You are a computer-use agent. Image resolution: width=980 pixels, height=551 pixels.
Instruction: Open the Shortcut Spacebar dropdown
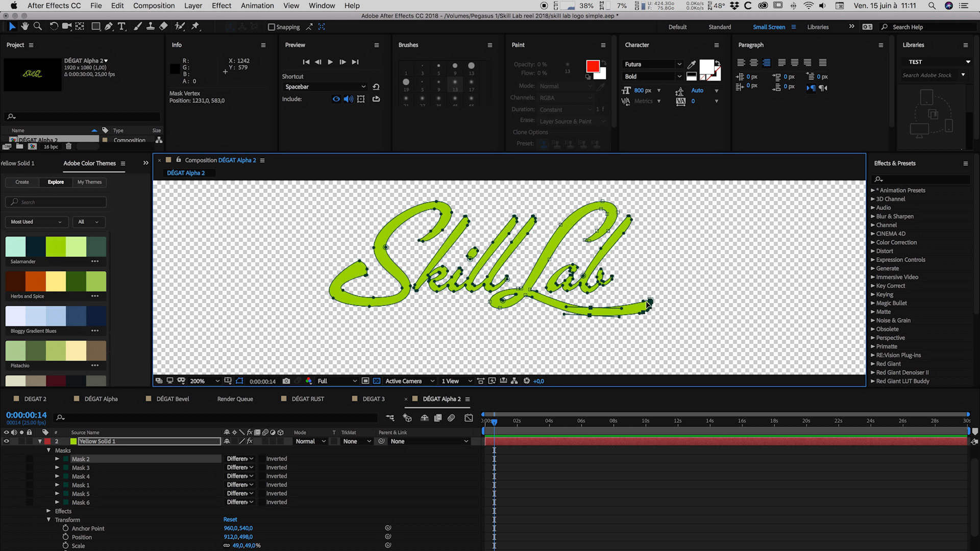pyautogui.click(x=325, y=87)
